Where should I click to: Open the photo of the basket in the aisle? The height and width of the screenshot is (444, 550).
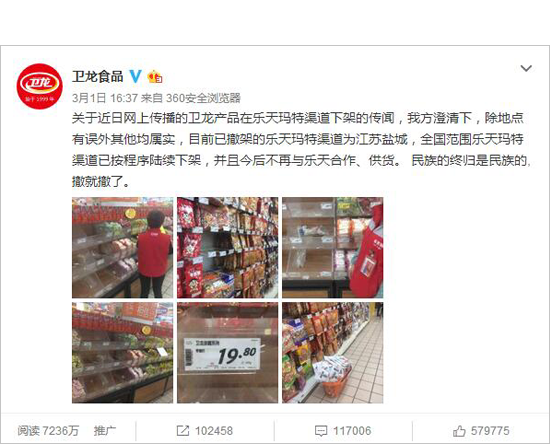tap(333, 353)
